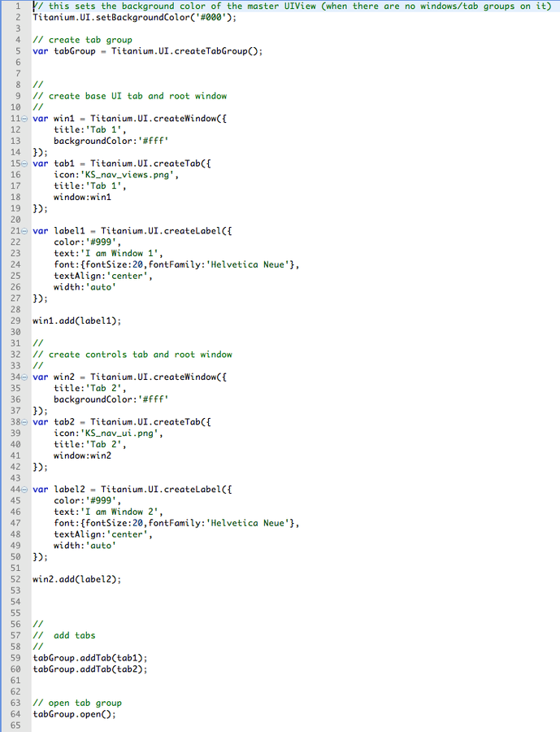Click icon:'KS_nav_ui.png' text
This screenshot has height=732, width=560.
(108, 434)
